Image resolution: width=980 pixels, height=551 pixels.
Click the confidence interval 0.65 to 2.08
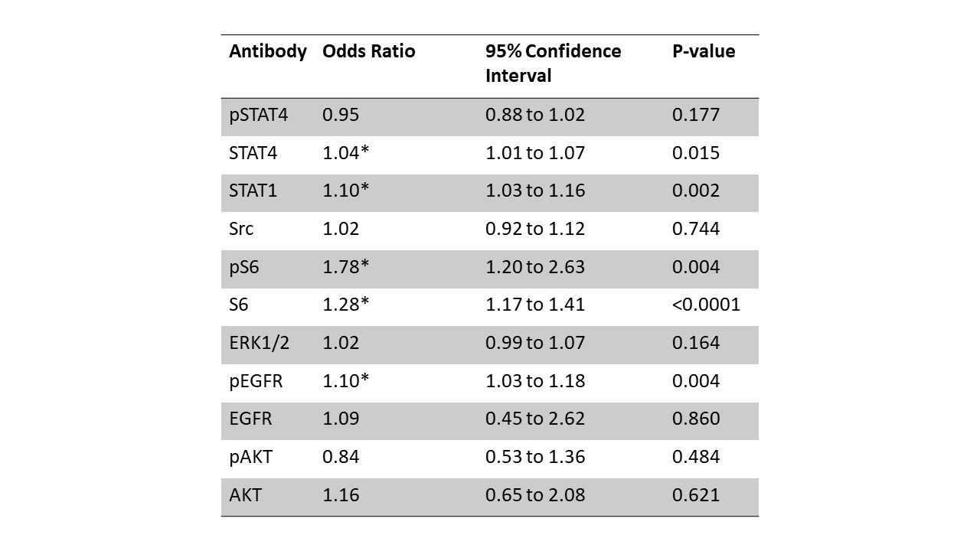coord(534,495)
